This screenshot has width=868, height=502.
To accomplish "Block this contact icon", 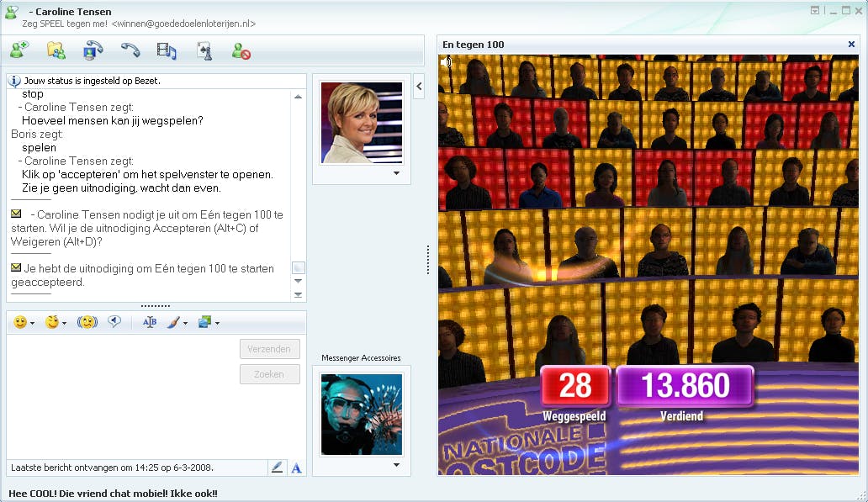I will coord(241,51).
